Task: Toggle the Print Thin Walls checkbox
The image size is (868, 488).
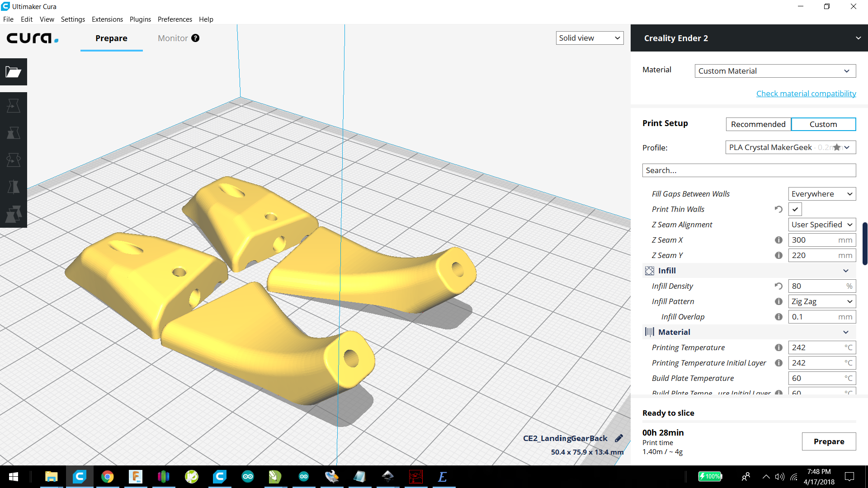Action: click(795, 209)
